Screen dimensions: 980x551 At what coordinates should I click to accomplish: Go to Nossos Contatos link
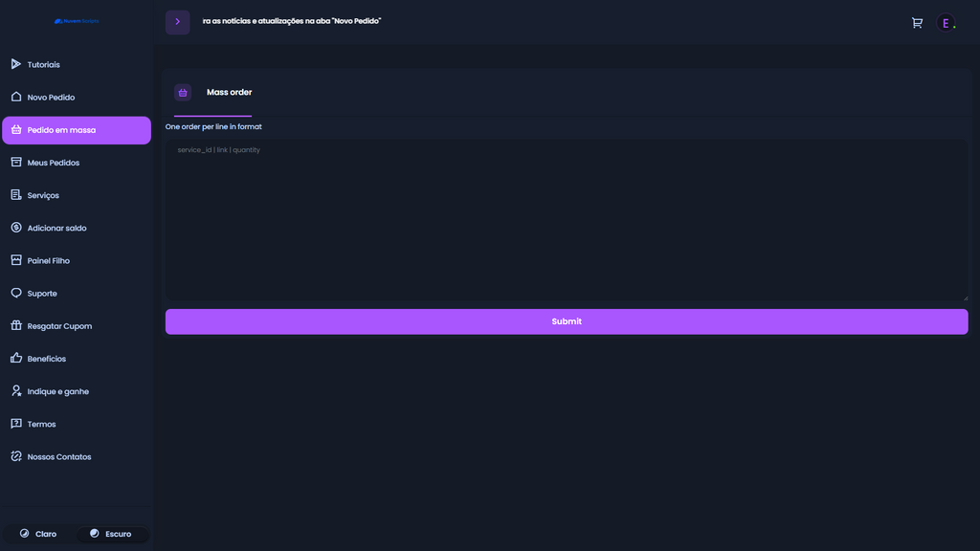[x=59, y=456]
